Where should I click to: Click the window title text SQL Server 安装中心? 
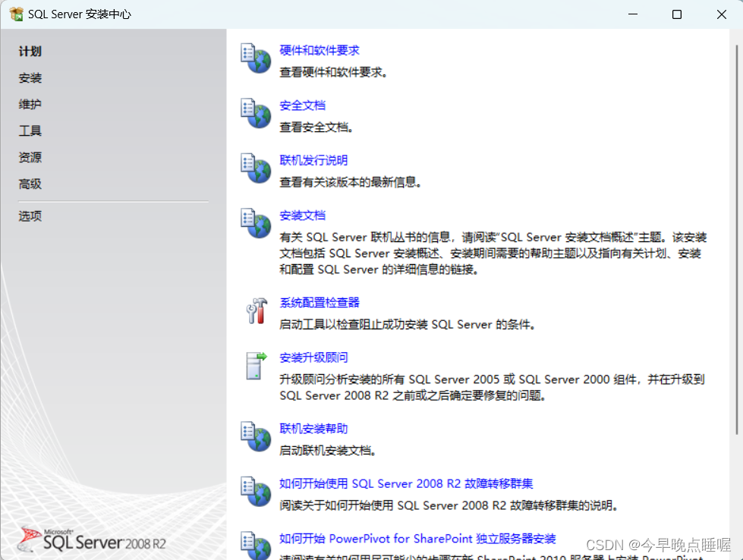[80, 14]
